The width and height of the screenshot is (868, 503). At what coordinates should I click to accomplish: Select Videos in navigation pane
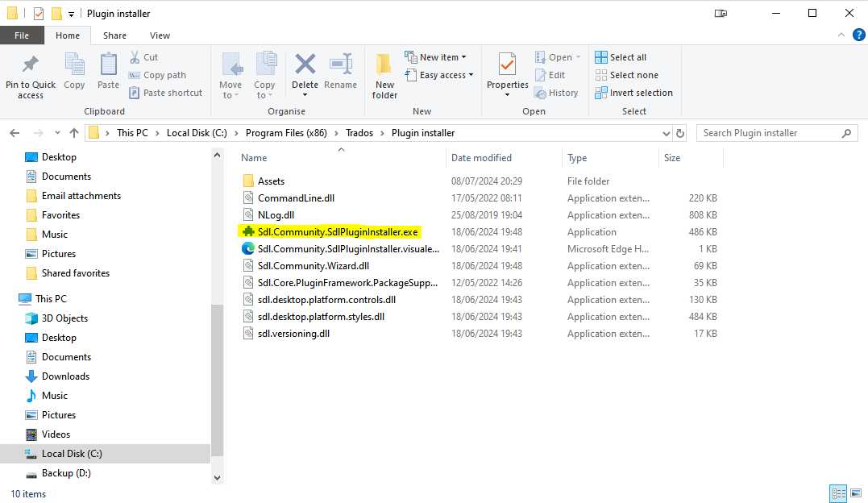(x=48, y=434)
